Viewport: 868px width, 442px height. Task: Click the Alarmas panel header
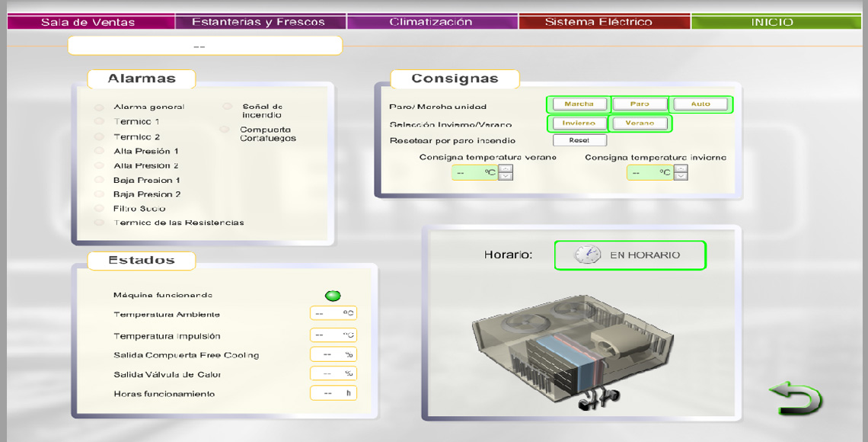pyautogui.click(x=141, y=78)
